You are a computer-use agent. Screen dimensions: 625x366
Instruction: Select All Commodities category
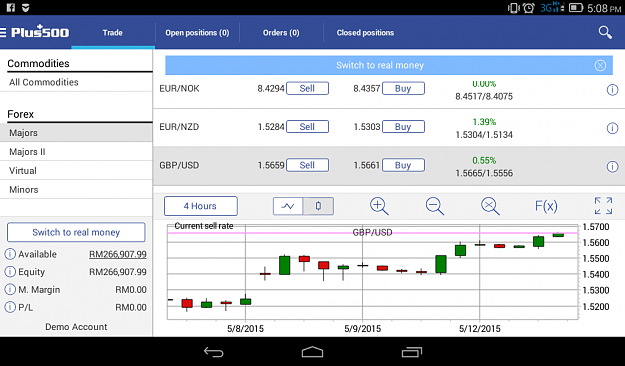pos(76,82)
